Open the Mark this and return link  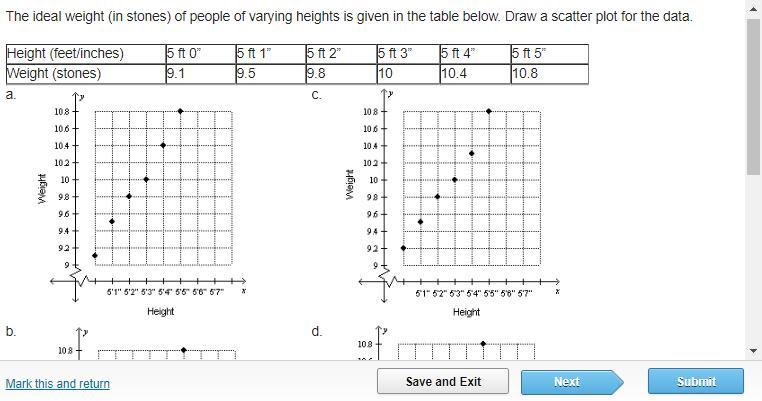57,384
